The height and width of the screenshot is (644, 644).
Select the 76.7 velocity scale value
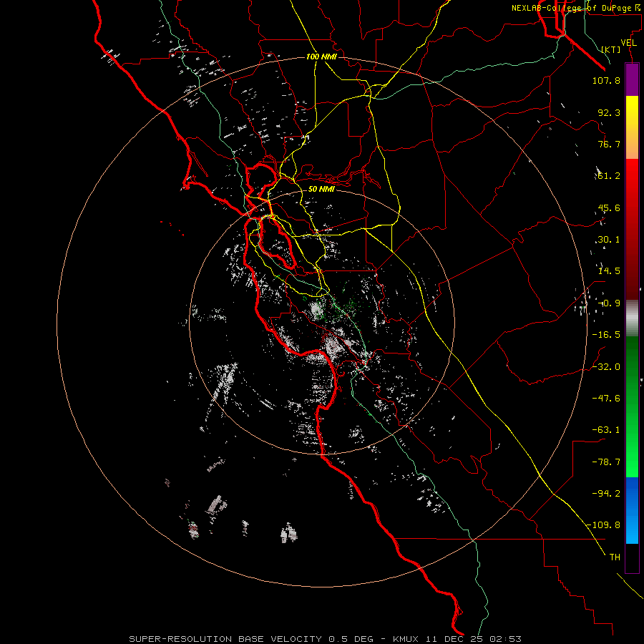pyautogui.click(x=609, y=144)
